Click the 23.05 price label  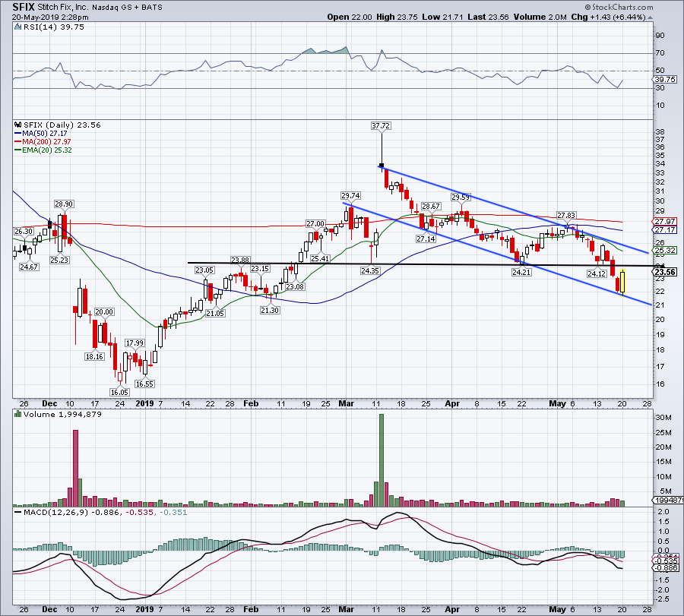204,270
